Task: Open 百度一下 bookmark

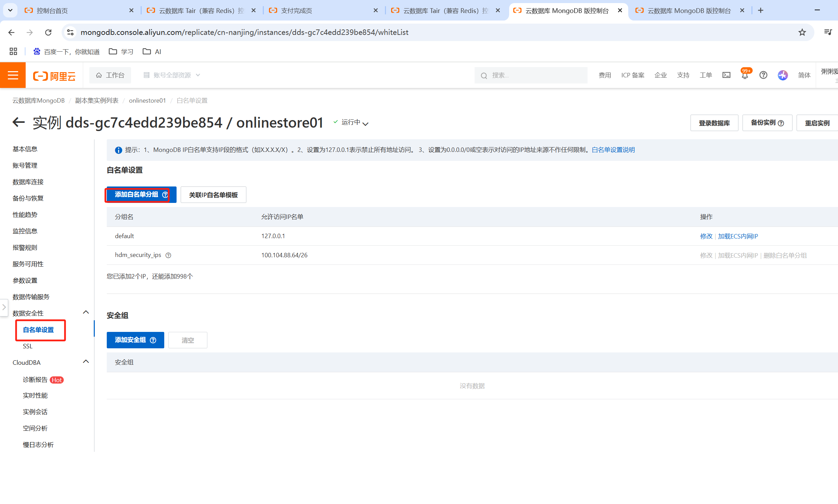Action: (66, 51)
